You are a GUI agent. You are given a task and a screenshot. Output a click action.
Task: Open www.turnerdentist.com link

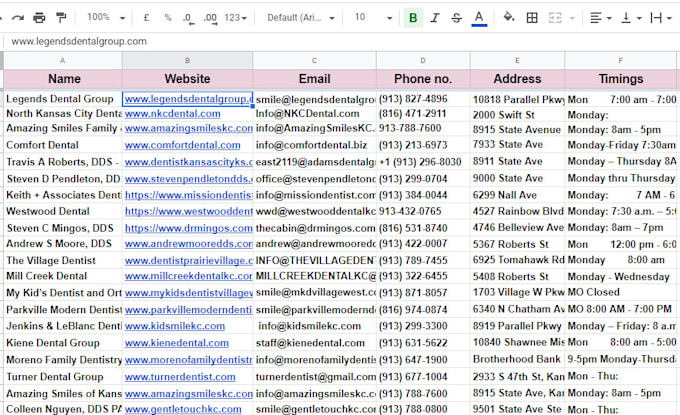pyautogui.click(x=180, y=377)
